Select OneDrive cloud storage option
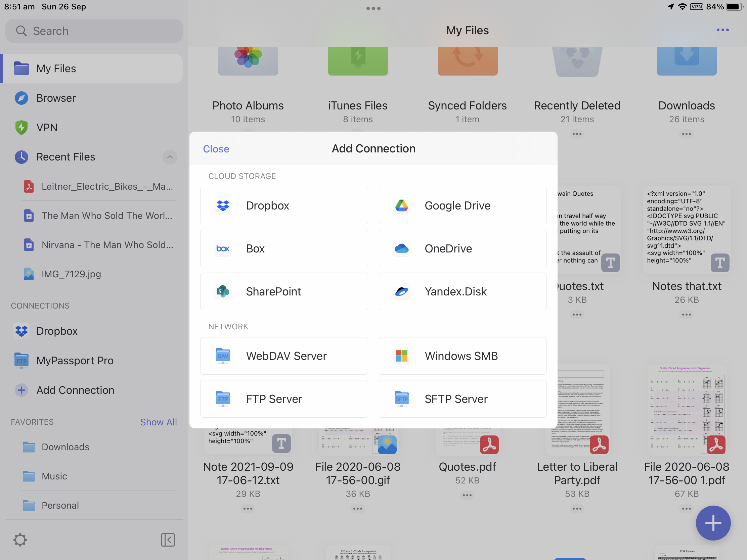Screen dimensions: 747x560 click(x=462, y=248)
